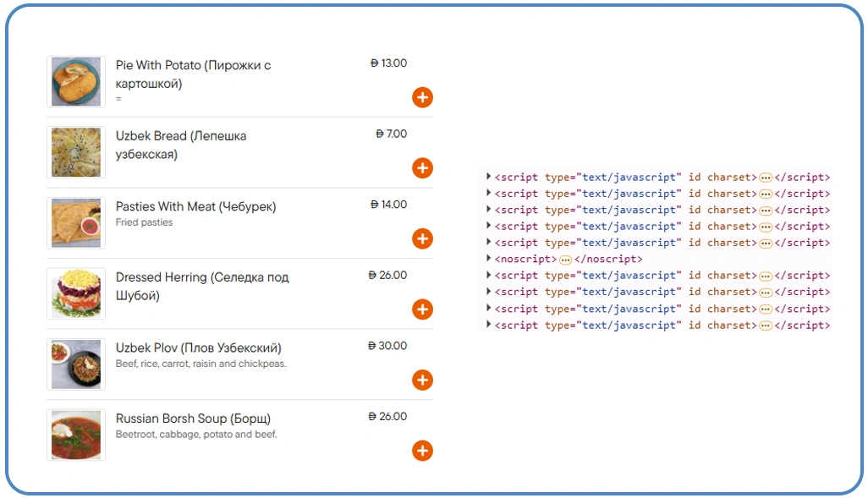868x498 pixels.
Task: Click the ellipsis badge in the first script tag
Action: click(766, 178)
